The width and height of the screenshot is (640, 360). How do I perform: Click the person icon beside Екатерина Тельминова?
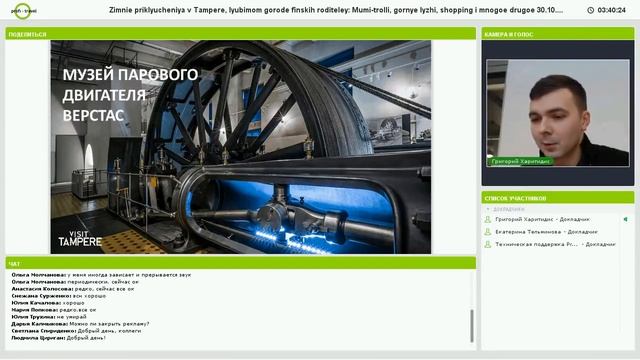coord(487,232)
